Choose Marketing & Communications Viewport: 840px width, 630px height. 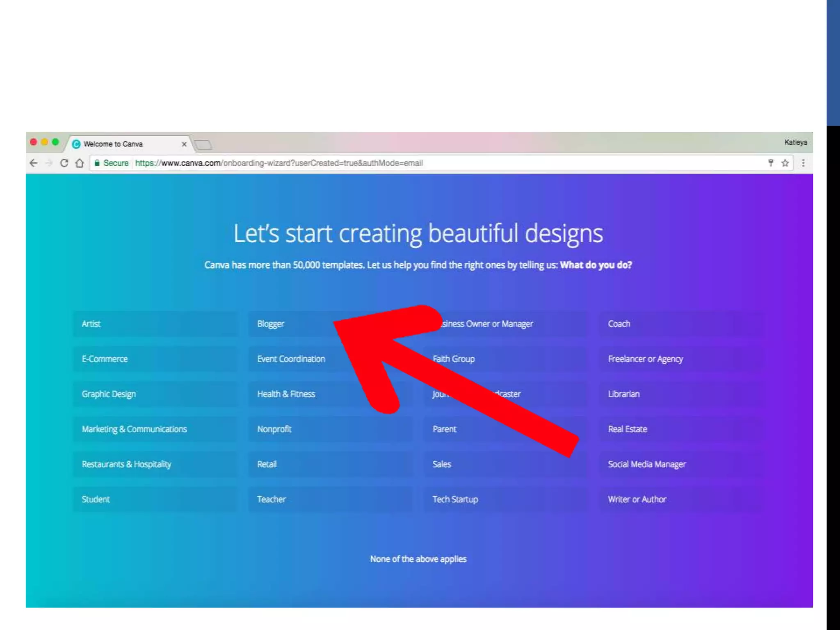(155, 429)
